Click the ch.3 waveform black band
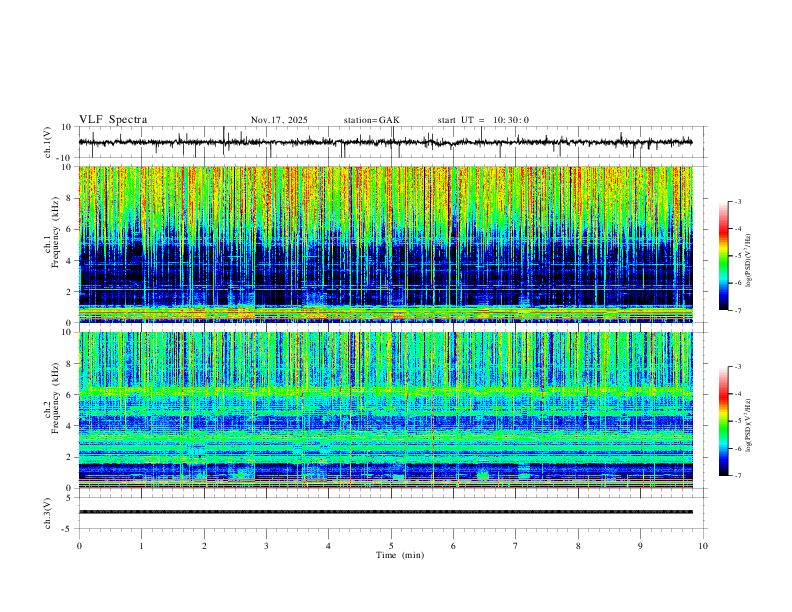The image size is (792, 612). [386, 512]
